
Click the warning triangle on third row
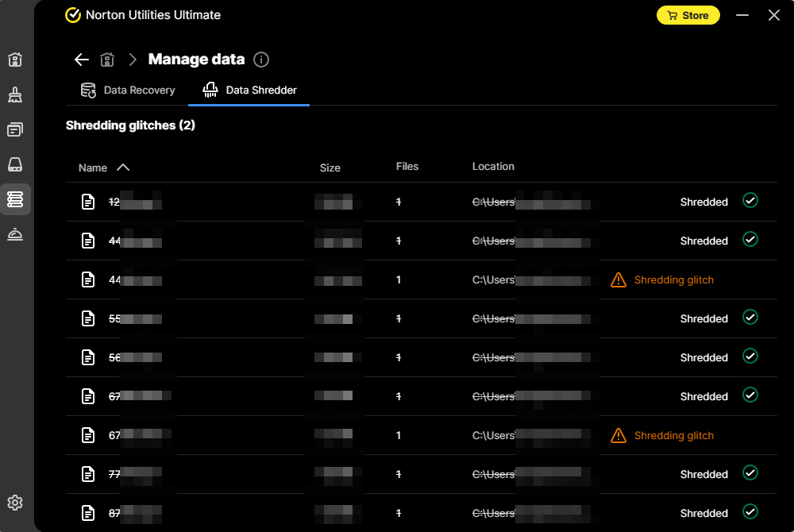[619, 279]
